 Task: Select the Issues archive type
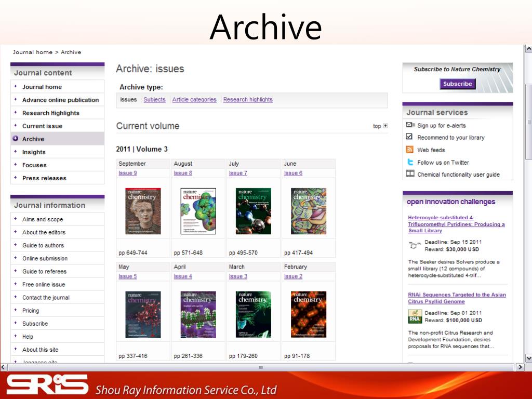(x=128, y=99)
